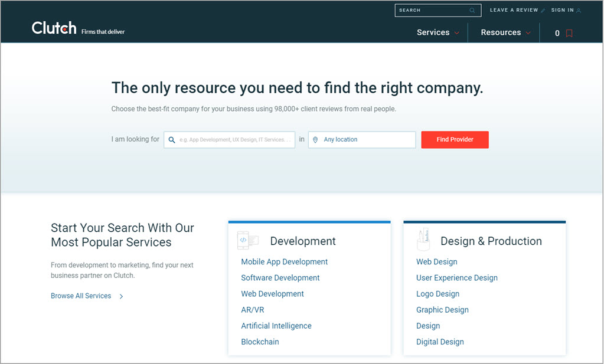Open the User Experience Design link
The height and width of the screenshot is (364, 604).
pyautogui.click(x=456, y=278)
